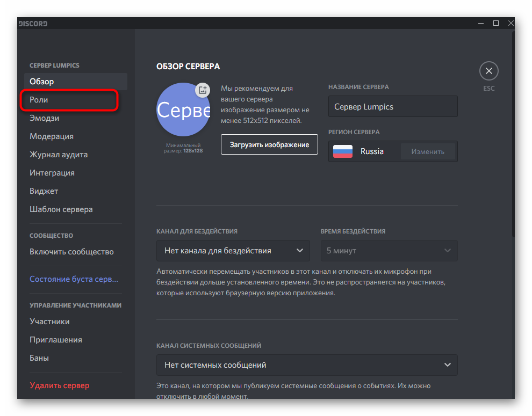
Task: Select the Эмодзи sidebar item
Action: (x=44, y=118)
